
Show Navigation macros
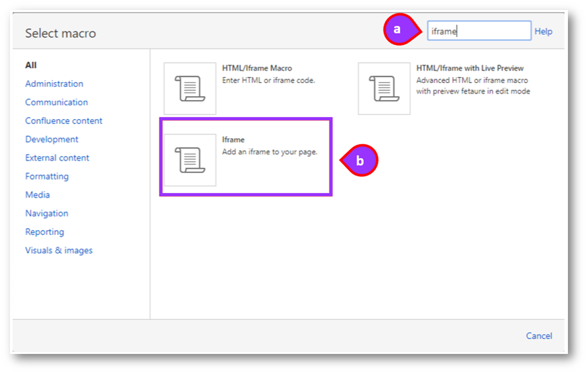coord(47,214)
